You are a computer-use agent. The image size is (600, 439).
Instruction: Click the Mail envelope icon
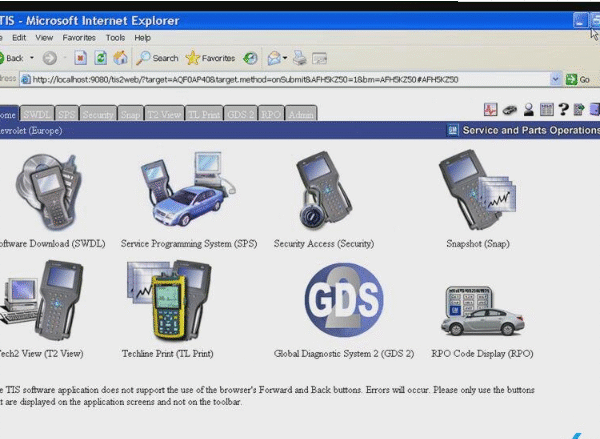point(274,58)
